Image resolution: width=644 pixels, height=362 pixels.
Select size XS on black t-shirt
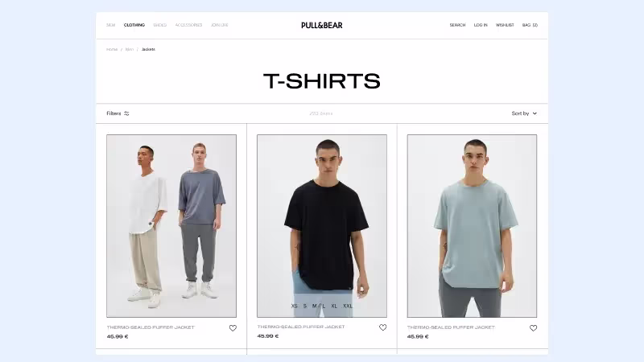(294, 306)
